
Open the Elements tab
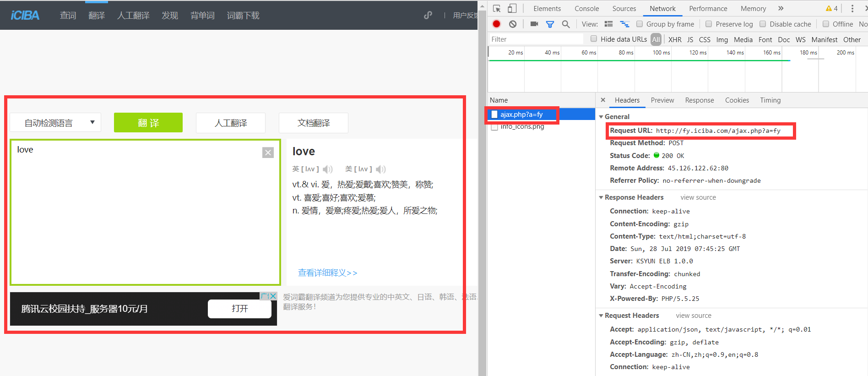547,8
